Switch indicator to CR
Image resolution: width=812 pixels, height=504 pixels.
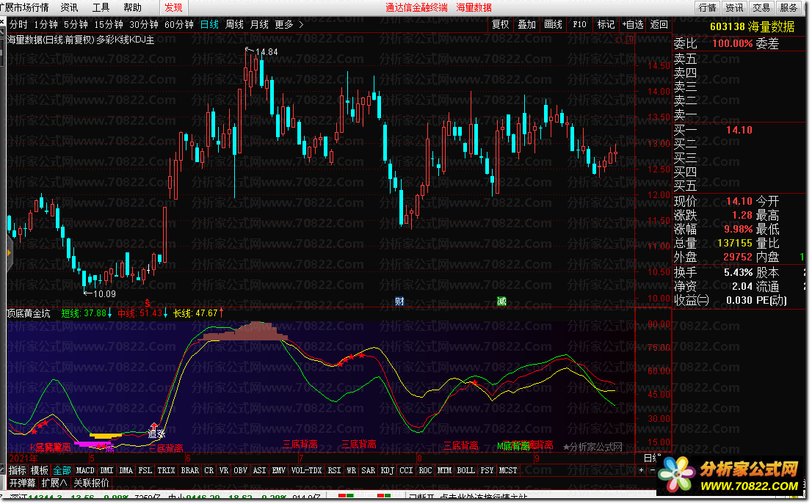(209, 470)
